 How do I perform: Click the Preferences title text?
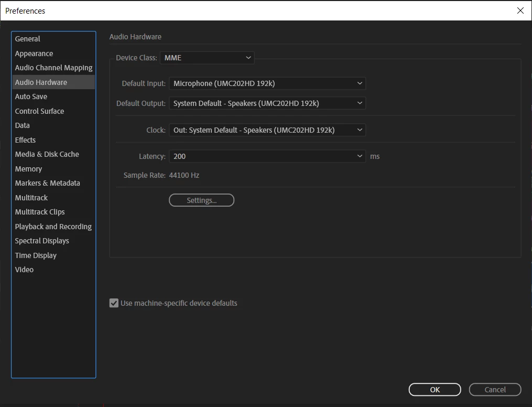[x=25, y=11]
